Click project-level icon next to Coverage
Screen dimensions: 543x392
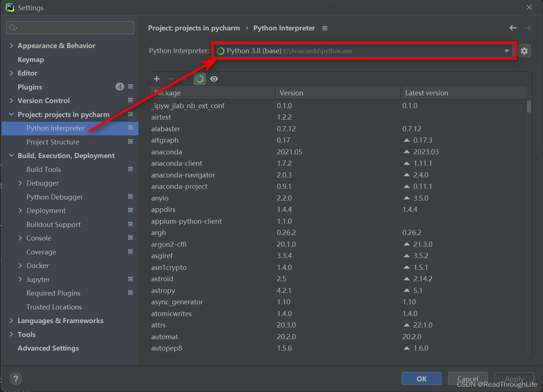[130, 252]
